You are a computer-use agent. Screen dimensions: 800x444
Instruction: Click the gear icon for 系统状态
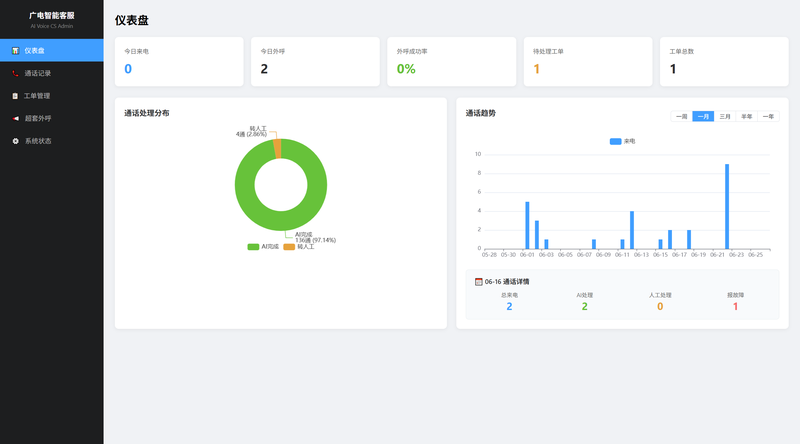point(15,141)
